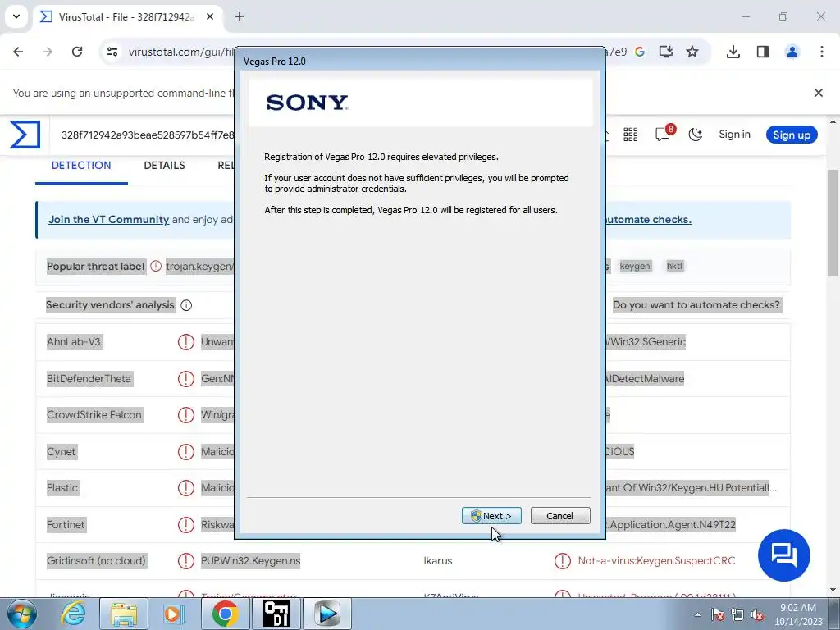The width and height of the screenshot is (840, 630).
Task: Click the VirusTotal page vertical scrollbar
Action: point(833,222)
